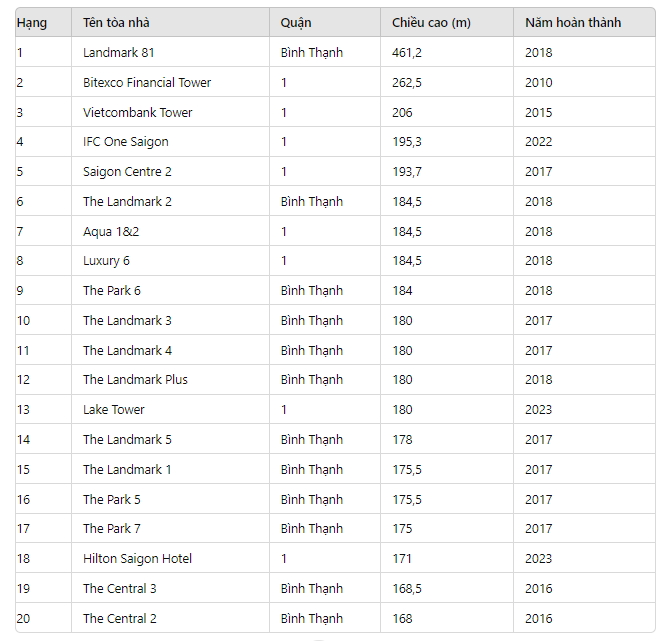Select The Landmark Plus cell
Image resolution: width=666 pixels, height=641 pixels.
(135, 379)
